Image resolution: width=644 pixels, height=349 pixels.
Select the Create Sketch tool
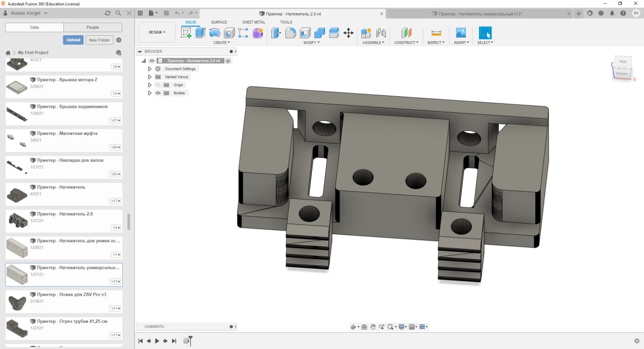point(186,33)
